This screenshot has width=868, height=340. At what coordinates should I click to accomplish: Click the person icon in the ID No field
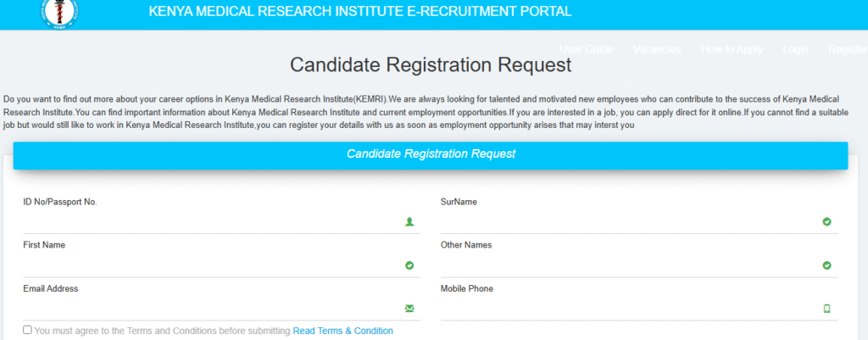click(x=409, y=221)
